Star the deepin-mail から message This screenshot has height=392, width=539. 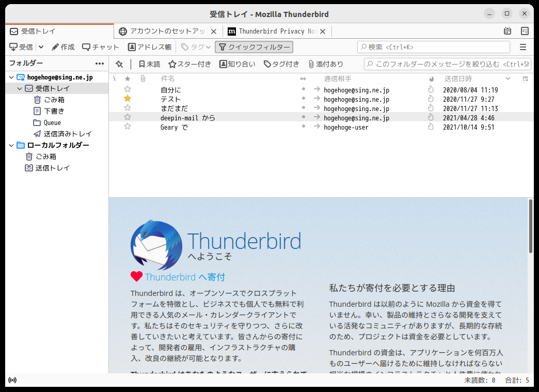point(128,117)
